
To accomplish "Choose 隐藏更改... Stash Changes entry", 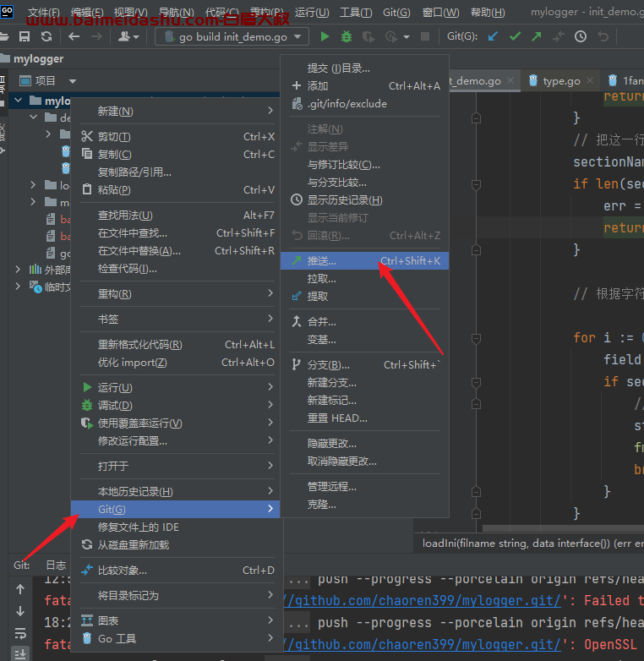I will click(364, 443).
